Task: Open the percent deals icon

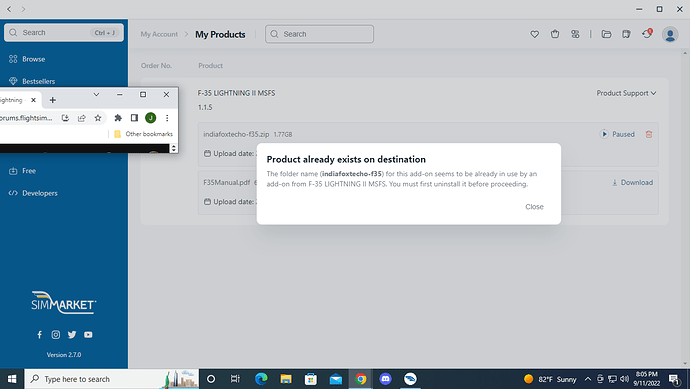Action: [575, 34]
